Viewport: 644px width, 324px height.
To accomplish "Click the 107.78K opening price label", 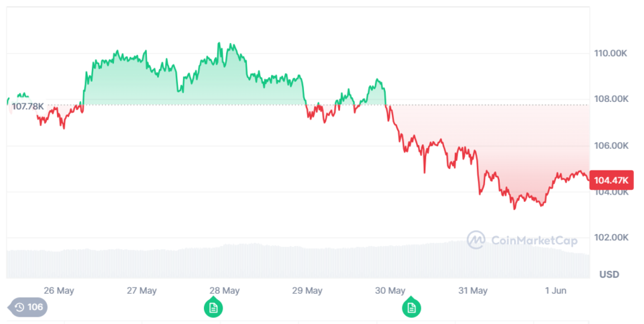I will (28, 106).
